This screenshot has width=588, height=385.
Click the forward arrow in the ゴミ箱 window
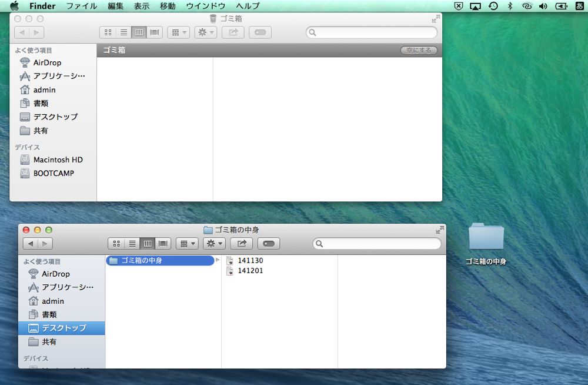click(36, 32)
